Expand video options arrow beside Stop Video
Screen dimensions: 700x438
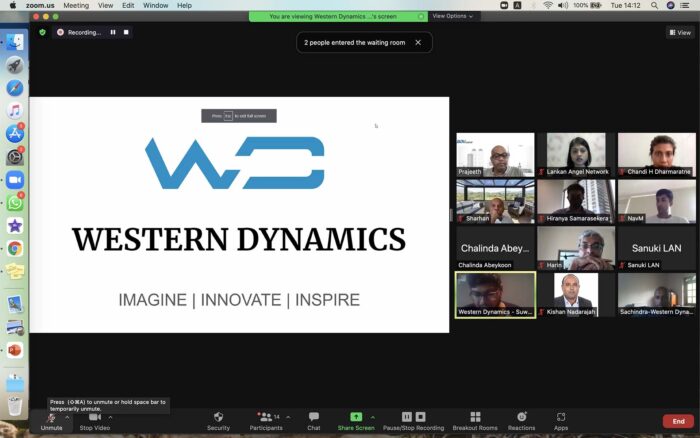(x=110, y=417)
